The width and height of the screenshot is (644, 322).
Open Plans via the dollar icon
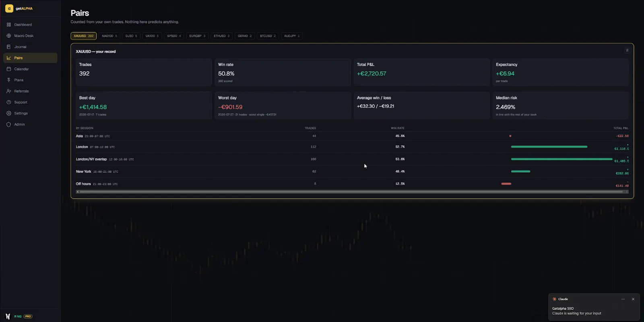pyautogui.click(x=9, y=80)
